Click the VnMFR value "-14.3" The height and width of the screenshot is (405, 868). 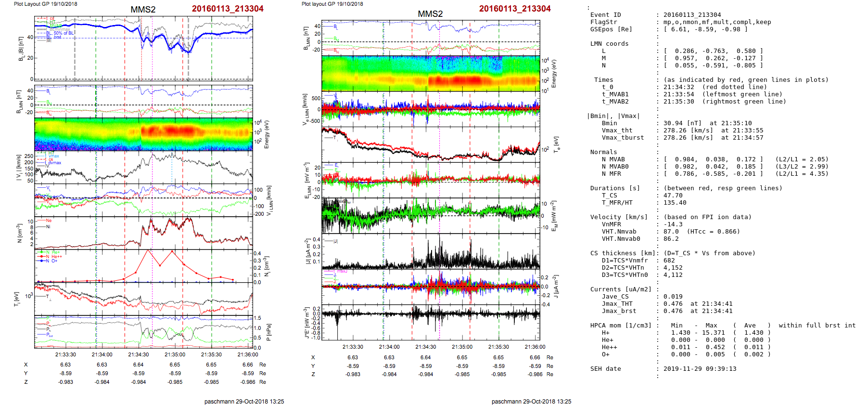673,224
